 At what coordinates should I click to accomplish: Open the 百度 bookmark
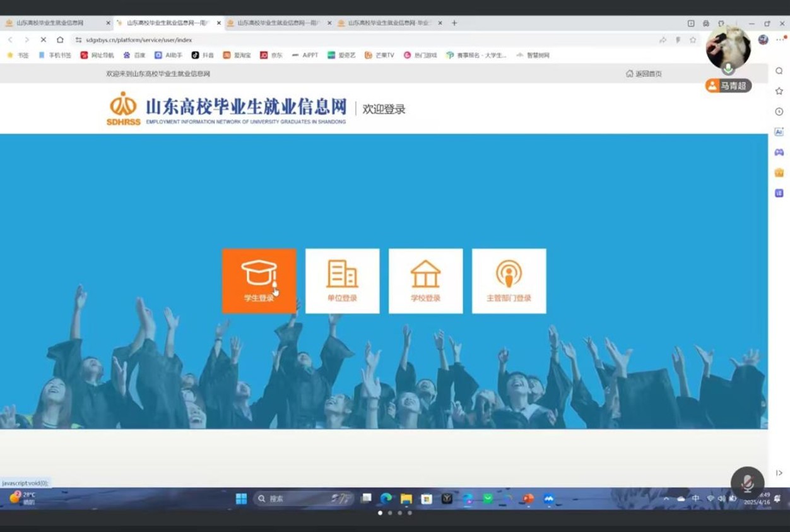coord(134,56)
